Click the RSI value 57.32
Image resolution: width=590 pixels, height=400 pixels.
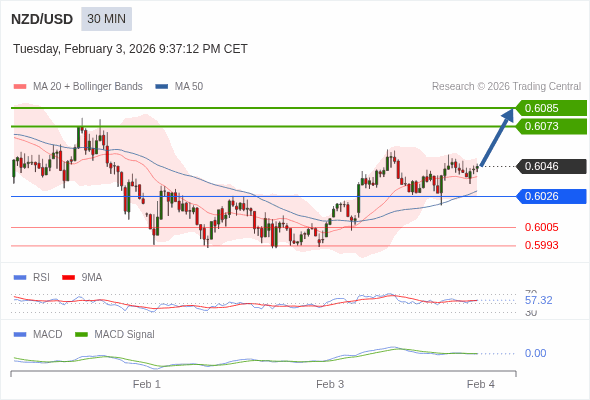tap(538, 300)
